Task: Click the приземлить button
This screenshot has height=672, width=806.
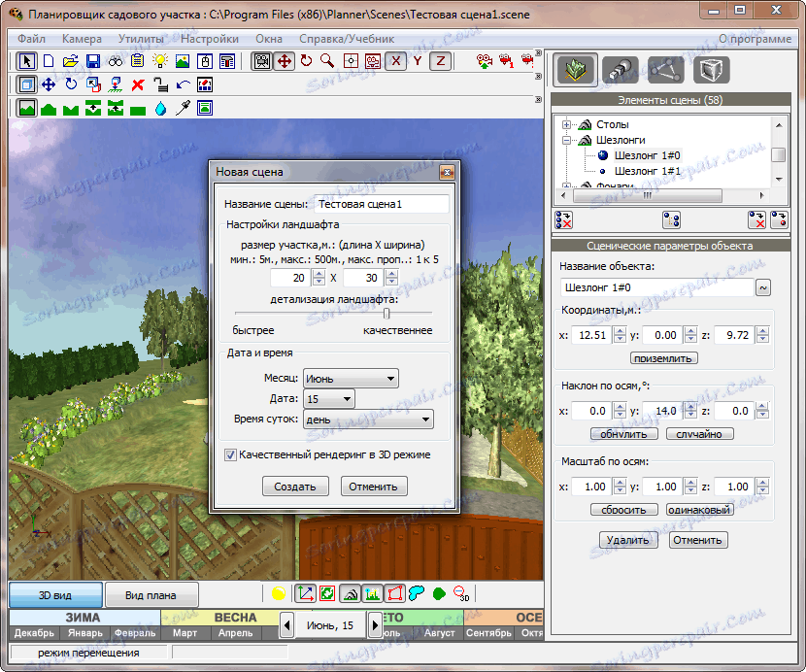Action: click(x=663, y=358)
